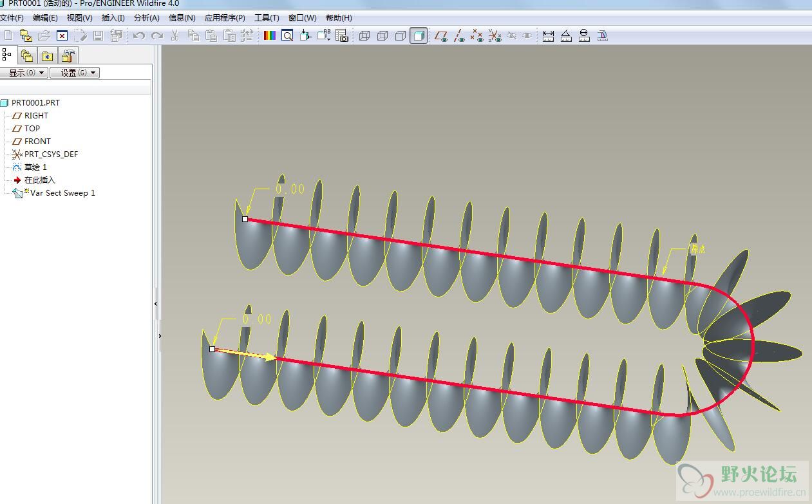This screenshot has width=812, height=504.
Task: Open the 显示 dropdown in model tree
Action: pyautogui.click(x=24, y=73)
